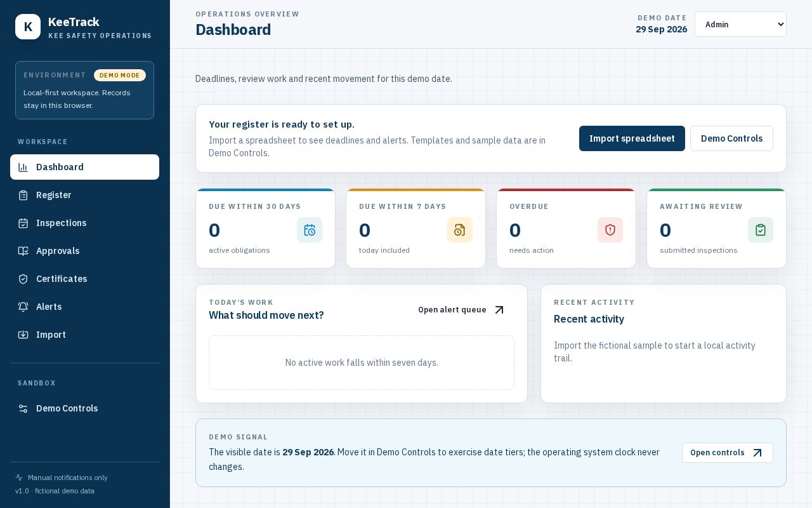Open the Admin role dropdown
The height and width of the screenshot is (508, 812).
(740, 24)
